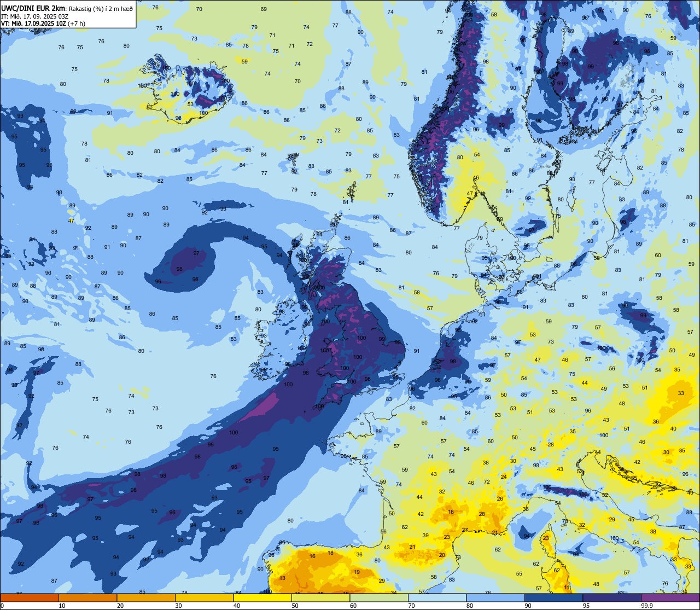Screen dimensions: 700x610
Task: Click the light green 60–70 legend swatch
Action: (x=379, y=597)
